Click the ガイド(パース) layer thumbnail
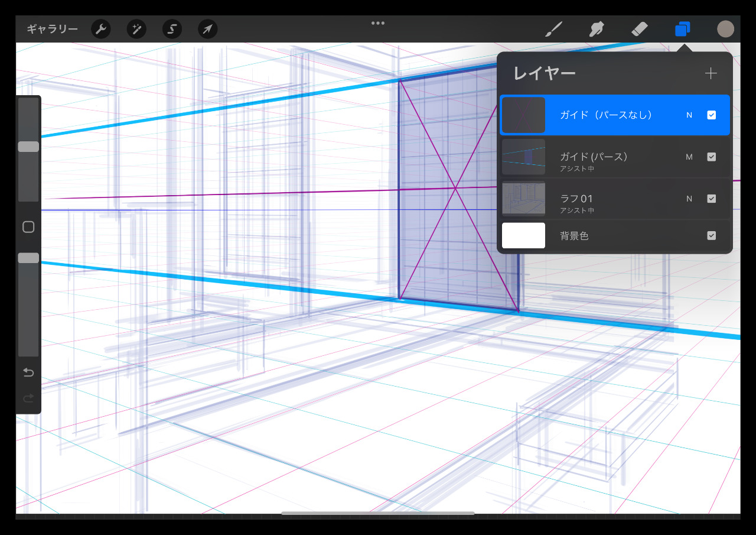This screenshot has height=535, width=756. pos(523,157)
